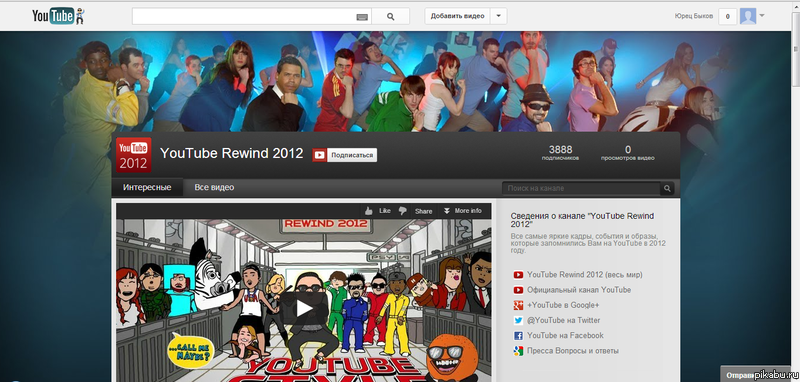This screenshot has height=382, width=800.
Task: Click the on-screen keyboard icon in search box
Action: pos(362,17)
